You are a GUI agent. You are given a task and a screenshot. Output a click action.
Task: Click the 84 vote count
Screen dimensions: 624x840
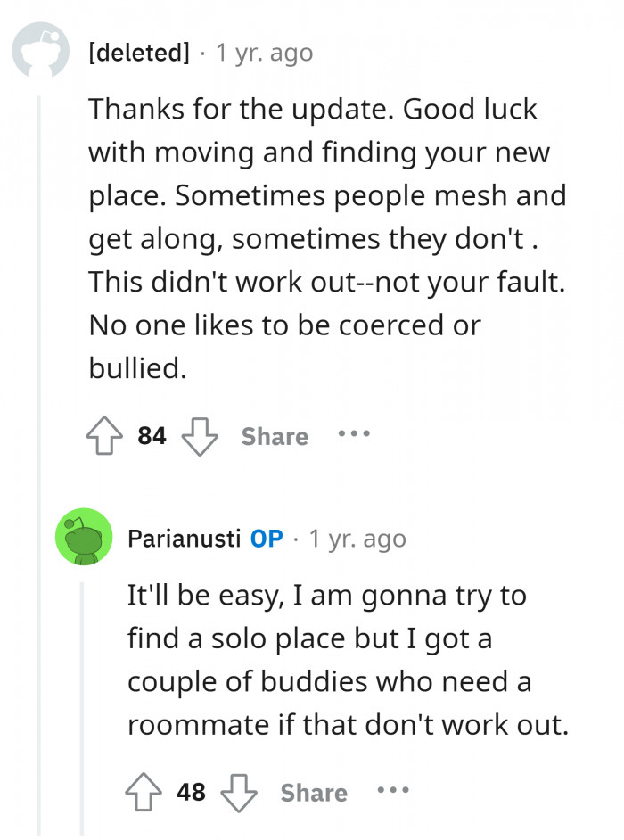coord(152,437)
